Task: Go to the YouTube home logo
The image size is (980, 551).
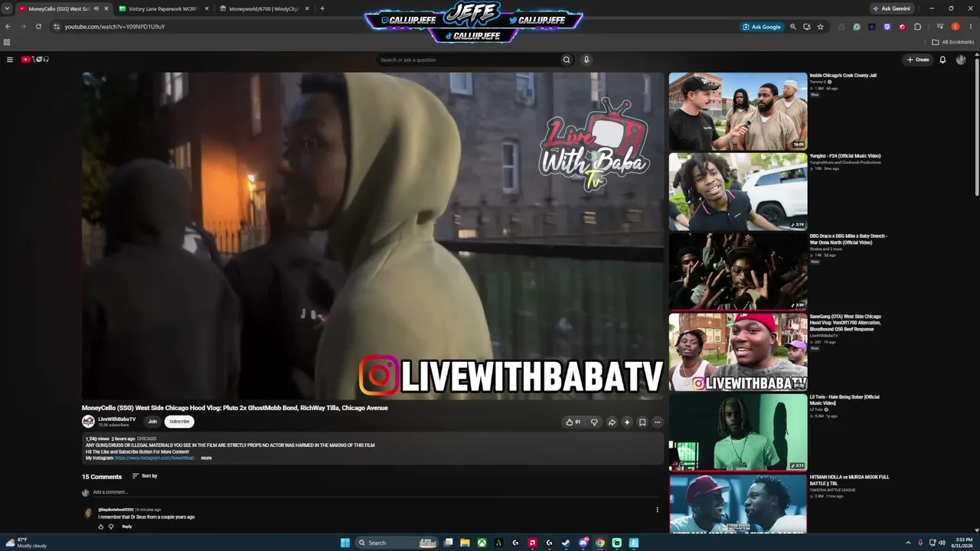Action: [x=35, y=60]
